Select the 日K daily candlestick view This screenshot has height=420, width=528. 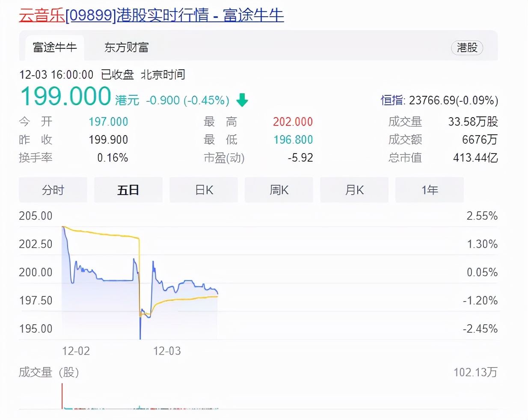(203, 190)
